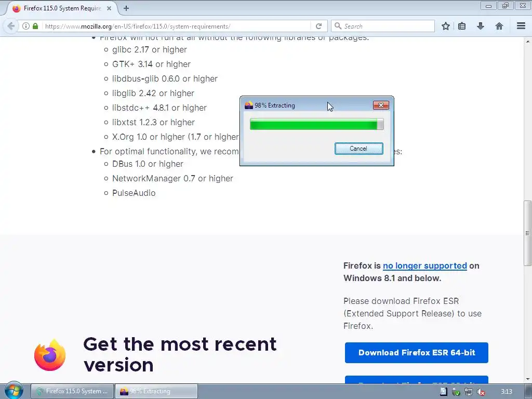Minimize the Firefox window

488,5
